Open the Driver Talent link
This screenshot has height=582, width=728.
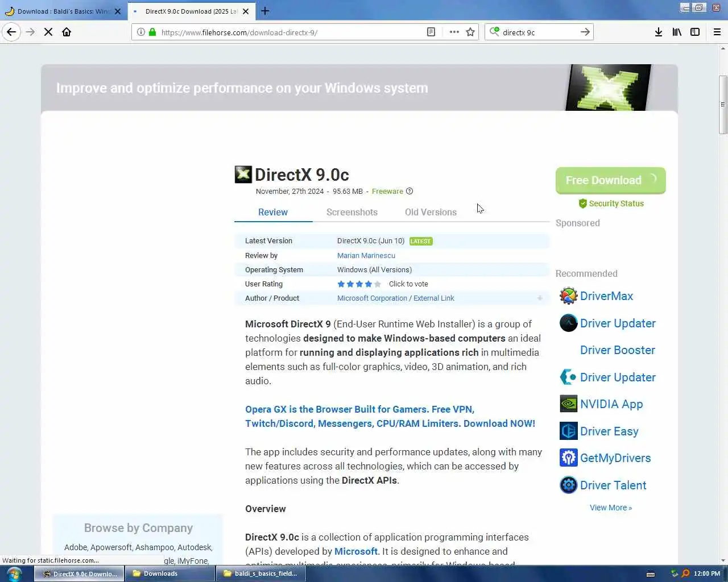click(613, 485)
